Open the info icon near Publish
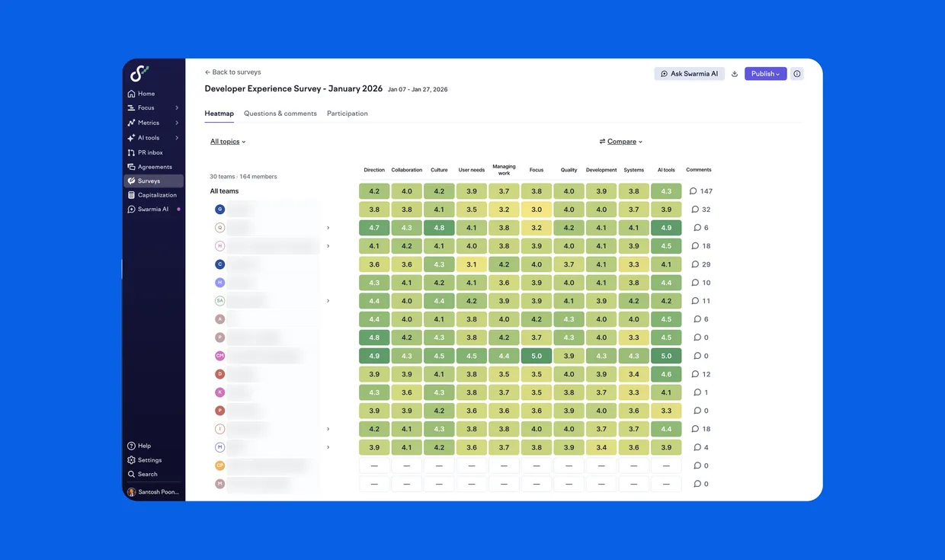This screenshot has height=560, width=945. (x=797, y=74)
